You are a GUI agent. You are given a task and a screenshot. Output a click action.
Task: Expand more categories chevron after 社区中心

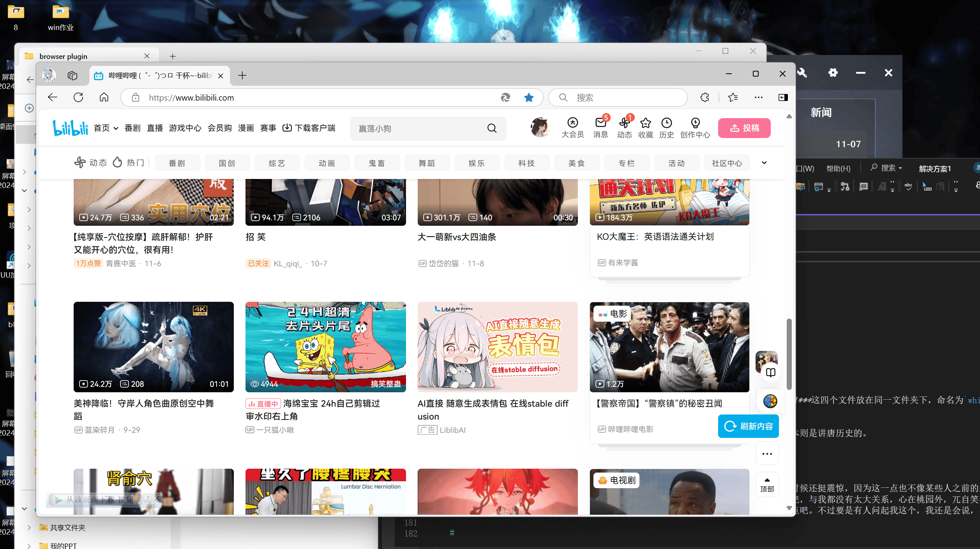pyautogui.click(x=764, y=163)
